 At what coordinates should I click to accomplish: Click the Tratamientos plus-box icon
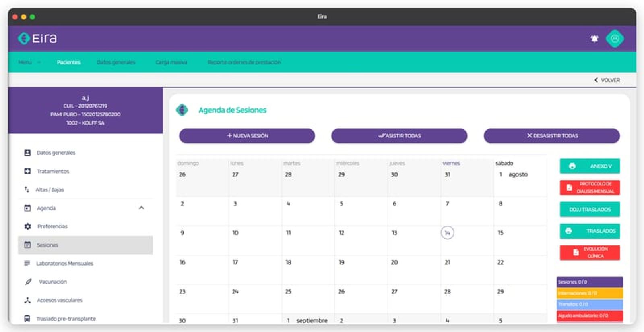(27, 171)
